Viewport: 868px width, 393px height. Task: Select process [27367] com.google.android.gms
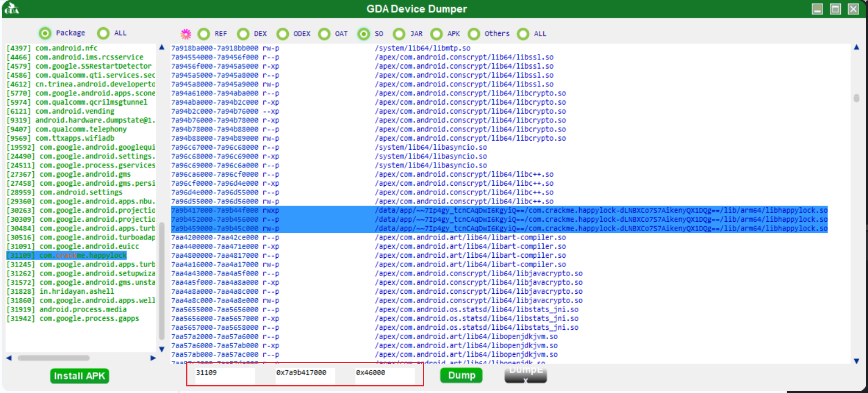coord(69,174)
